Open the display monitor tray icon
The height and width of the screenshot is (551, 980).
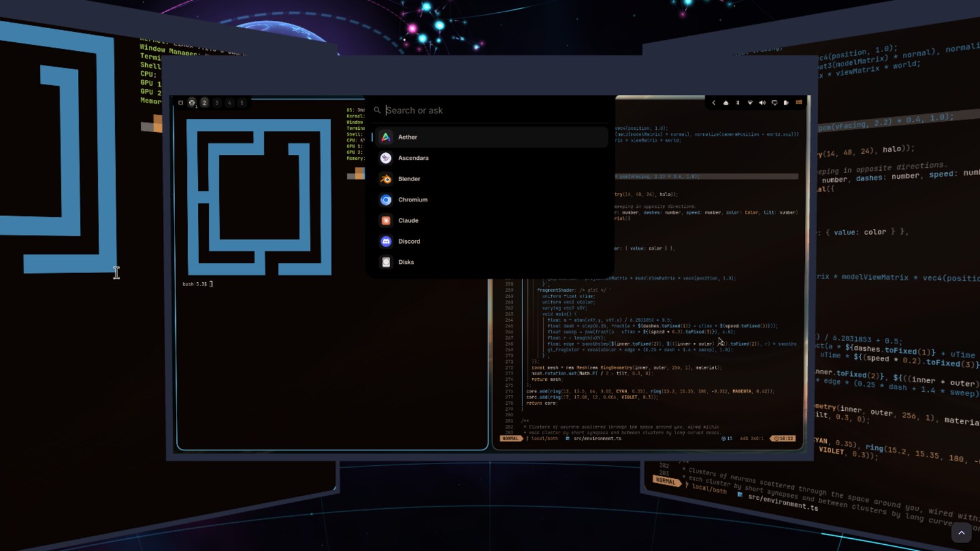774,103
